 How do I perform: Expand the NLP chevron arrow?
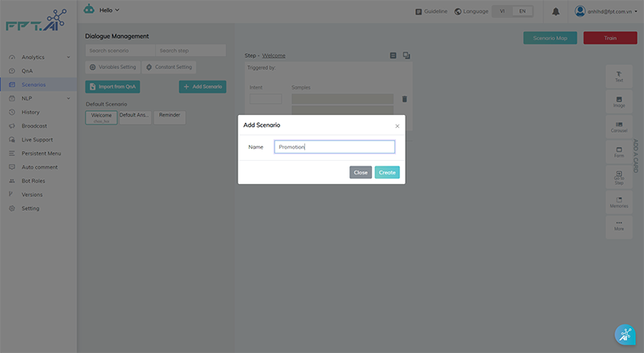68,99
